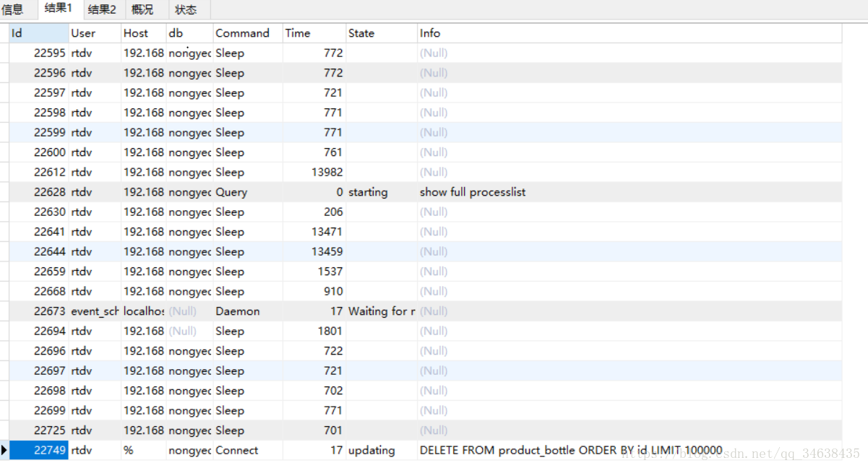Select Id cell 22699
The image size is (868, 468).
click(39, 410)
